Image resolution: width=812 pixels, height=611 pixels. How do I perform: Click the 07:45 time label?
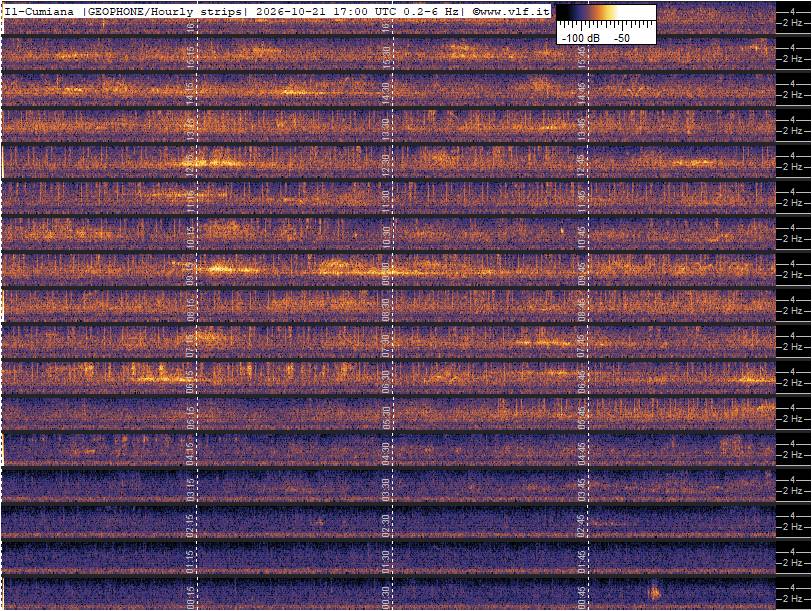582,346
